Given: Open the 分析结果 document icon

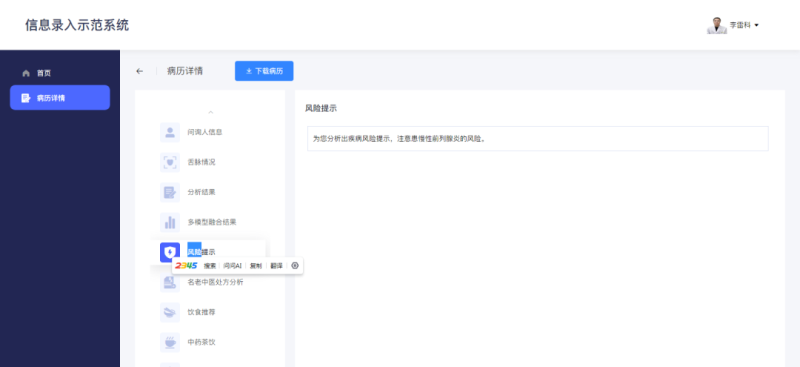Looking at the screenshot, I should [170, 192].
